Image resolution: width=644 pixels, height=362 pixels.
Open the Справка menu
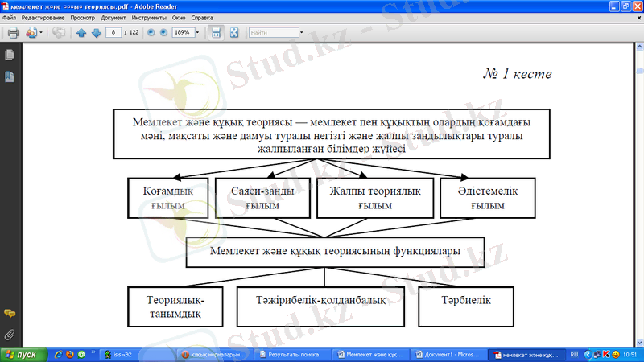[x=202, y=18]
